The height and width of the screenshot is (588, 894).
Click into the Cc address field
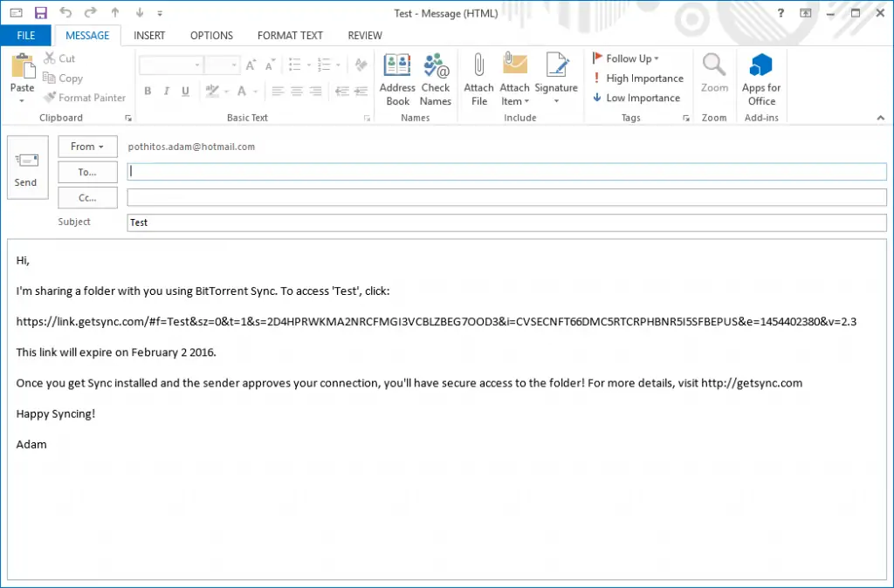pos(507,197)
